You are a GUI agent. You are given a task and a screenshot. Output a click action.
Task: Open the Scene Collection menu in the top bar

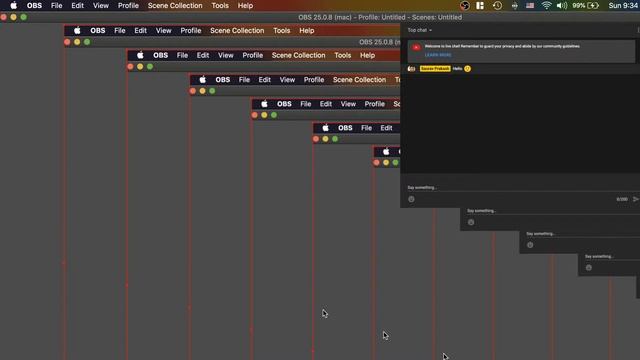pyautogui.click(x=175, y=6)
